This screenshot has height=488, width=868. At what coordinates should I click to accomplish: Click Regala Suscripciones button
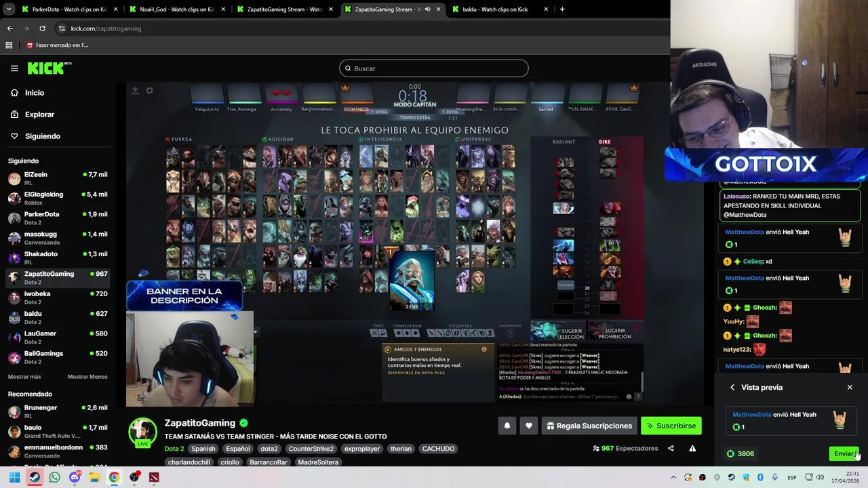[x=589, y=426]
